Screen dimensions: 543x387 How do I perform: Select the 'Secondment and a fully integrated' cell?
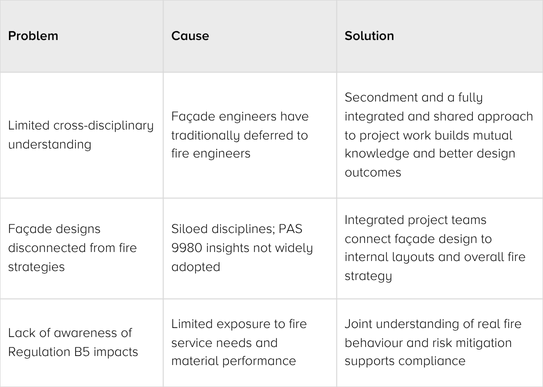click(439, 135)
